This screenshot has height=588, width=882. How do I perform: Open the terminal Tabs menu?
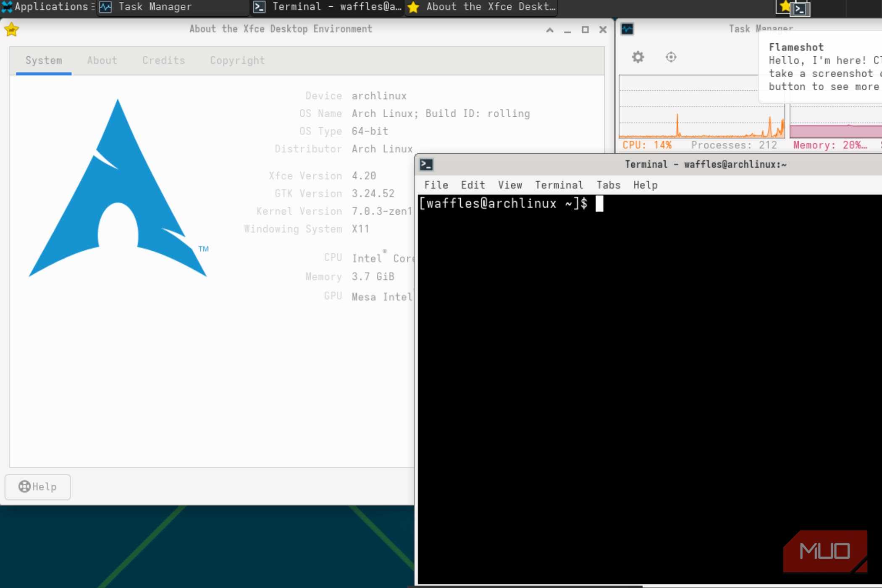point(608,185)
